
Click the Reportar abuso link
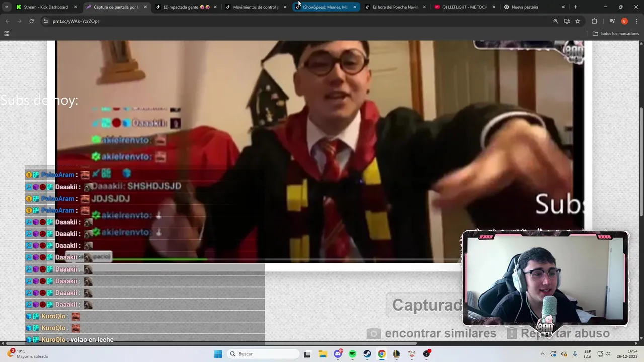point(558,333)
